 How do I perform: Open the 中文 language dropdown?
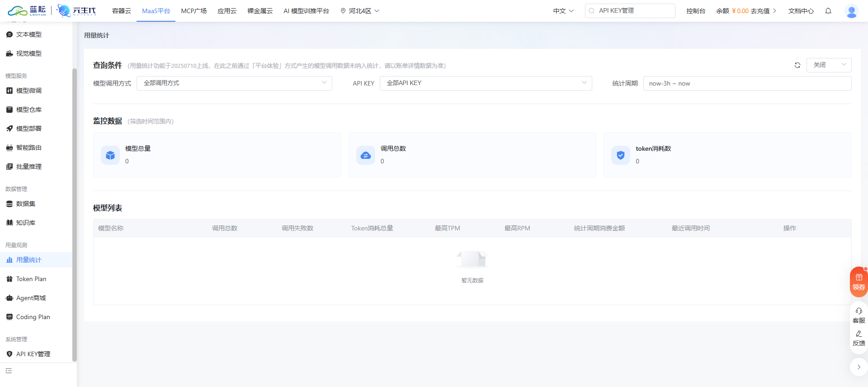563,11
